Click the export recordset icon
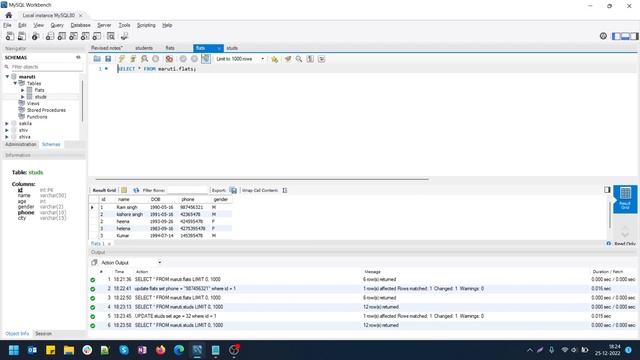Image resolution: width=640 pixels, height=360 pixels. (233, 190)
